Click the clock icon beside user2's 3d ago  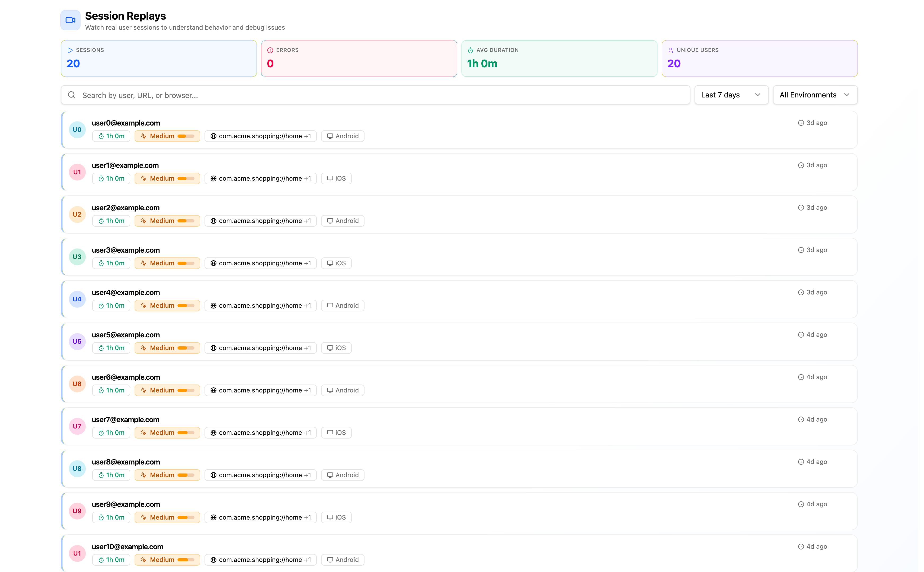(801, 208)
